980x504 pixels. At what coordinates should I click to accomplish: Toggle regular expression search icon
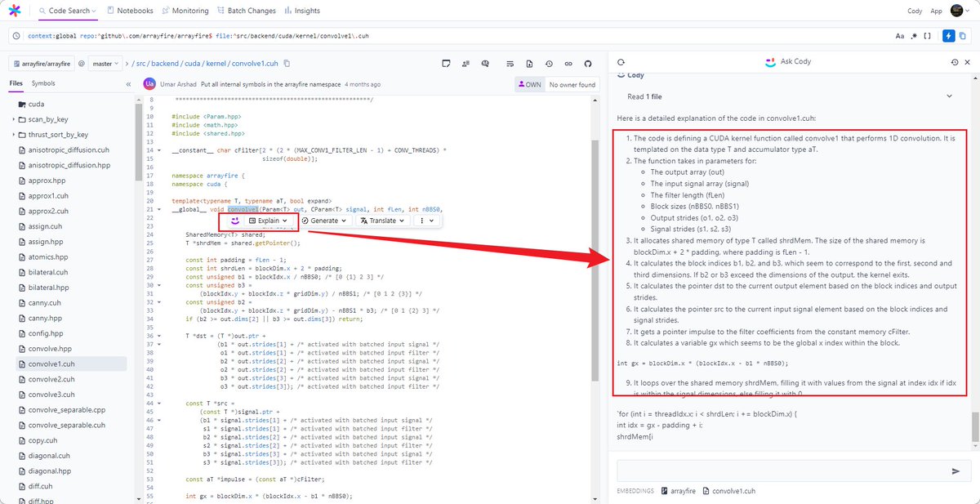pyautogui.click(x=915, y=36)
